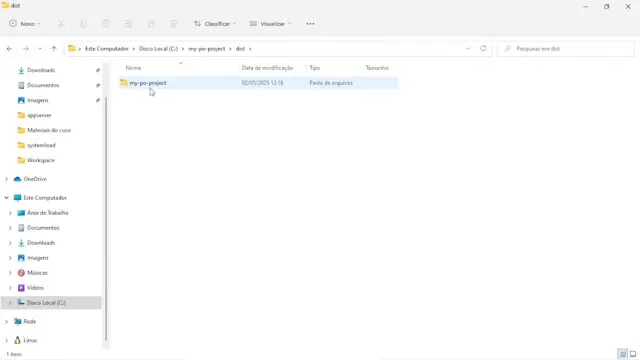Collapse the Este Computador tree node

(7, 198)
